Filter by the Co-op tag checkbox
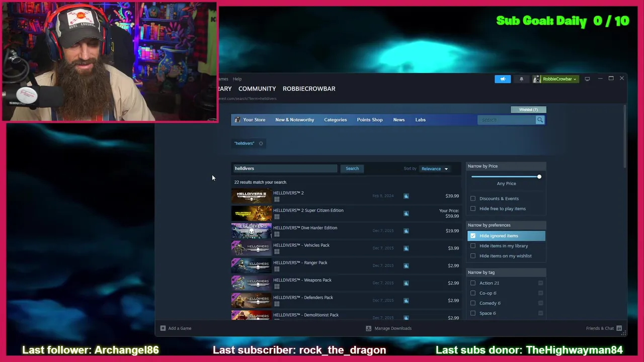 click(x=473, y=293)
